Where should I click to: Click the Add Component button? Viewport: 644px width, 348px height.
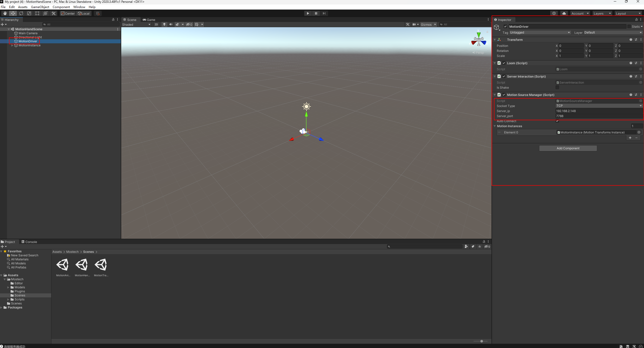point(568,148)
